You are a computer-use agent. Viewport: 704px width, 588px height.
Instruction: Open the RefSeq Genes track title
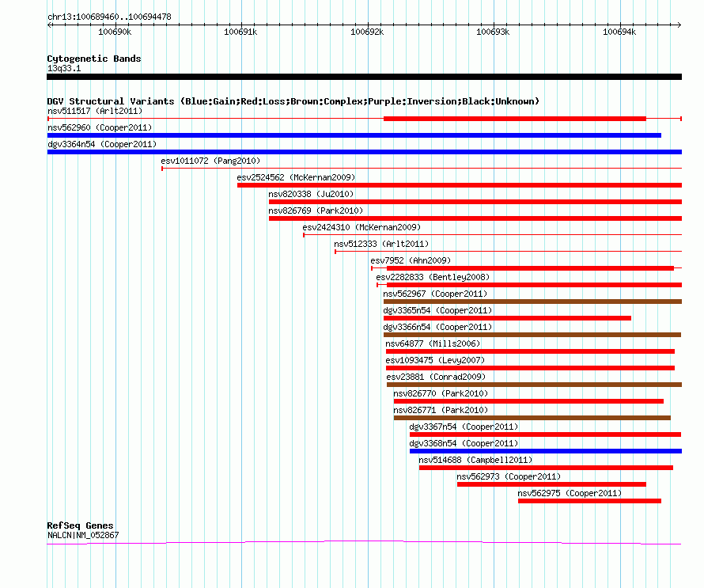coord(80,525)
